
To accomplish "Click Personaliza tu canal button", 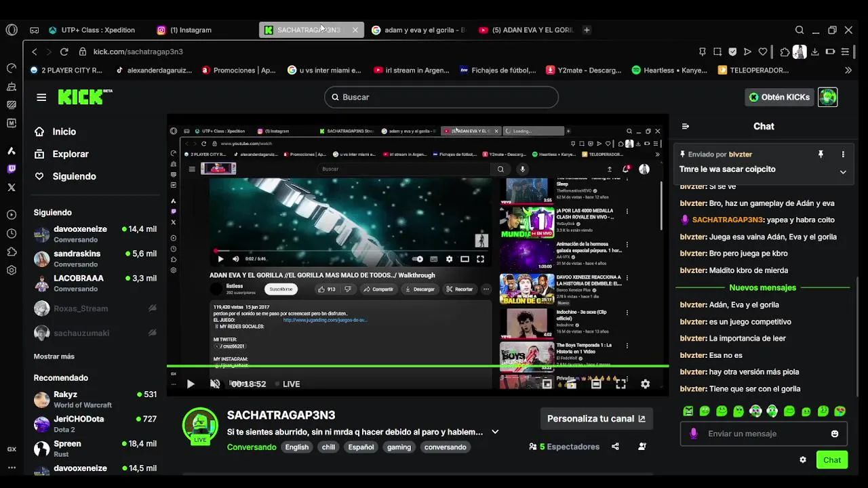I will click(596, 419).
